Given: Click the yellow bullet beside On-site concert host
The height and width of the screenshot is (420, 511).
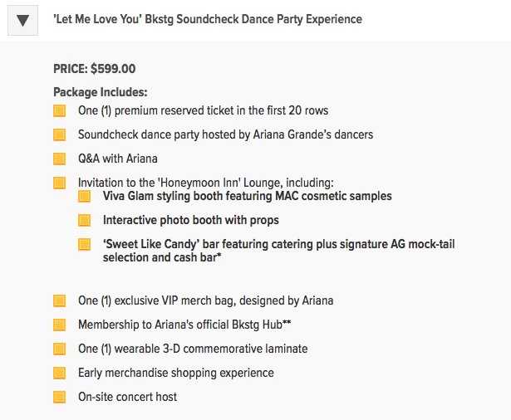Looking at the screenshot, I should click(x=59, y=397).
